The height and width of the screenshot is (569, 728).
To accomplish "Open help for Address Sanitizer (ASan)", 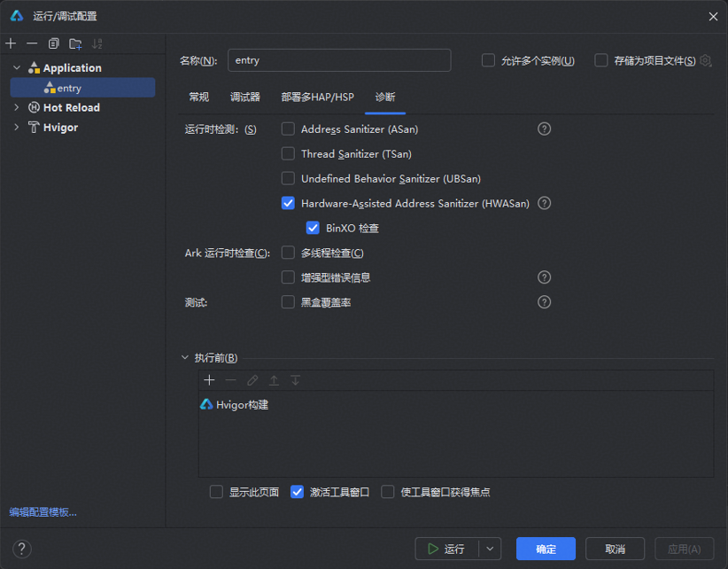I will point(544,129).
